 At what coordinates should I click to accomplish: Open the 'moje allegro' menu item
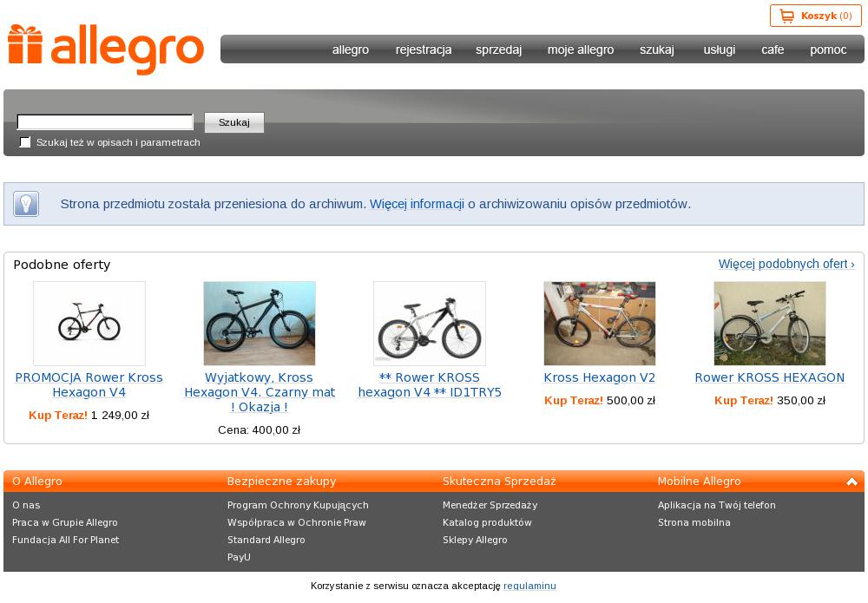tap(580, 49)
